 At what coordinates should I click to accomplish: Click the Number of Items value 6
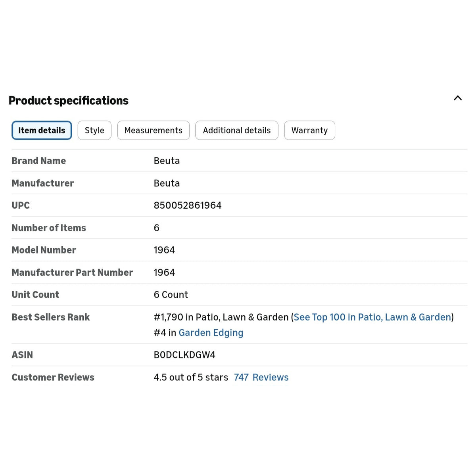tap(157, 228)
